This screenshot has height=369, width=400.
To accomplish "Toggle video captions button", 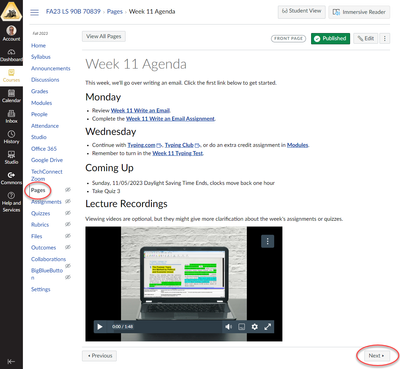I will click(x=242, y=327).
